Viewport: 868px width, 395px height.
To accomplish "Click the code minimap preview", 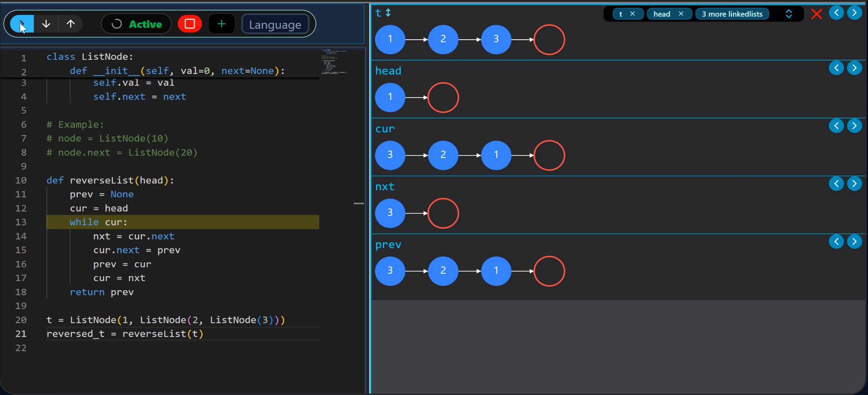I will (x=333, y=64).
